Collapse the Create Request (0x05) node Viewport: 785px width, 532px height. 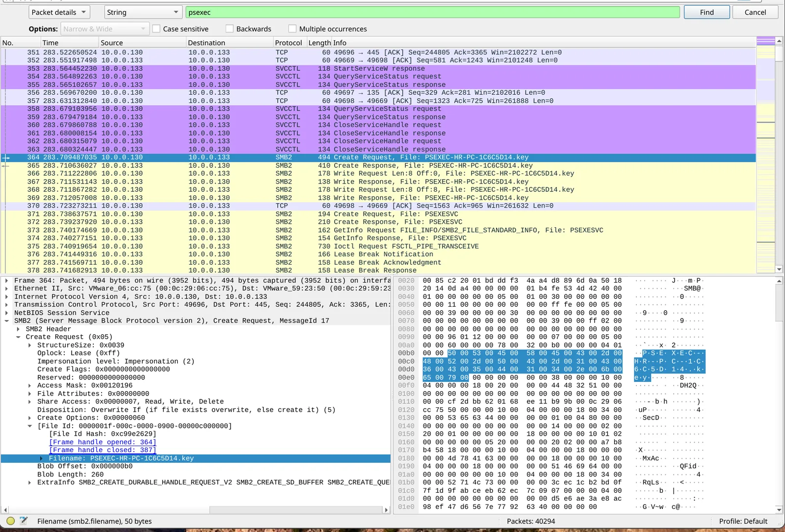click(x=18, y=337)
